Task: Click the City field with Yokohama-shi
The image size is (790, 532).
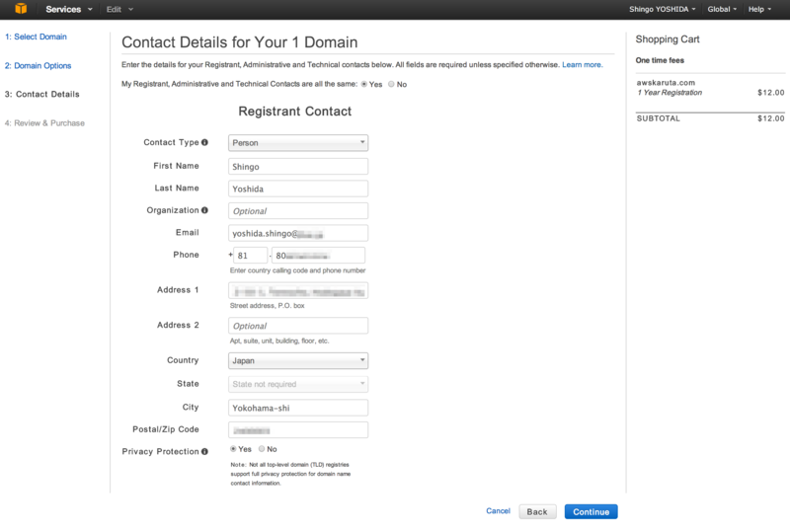Action: click(x=298, y=408)
